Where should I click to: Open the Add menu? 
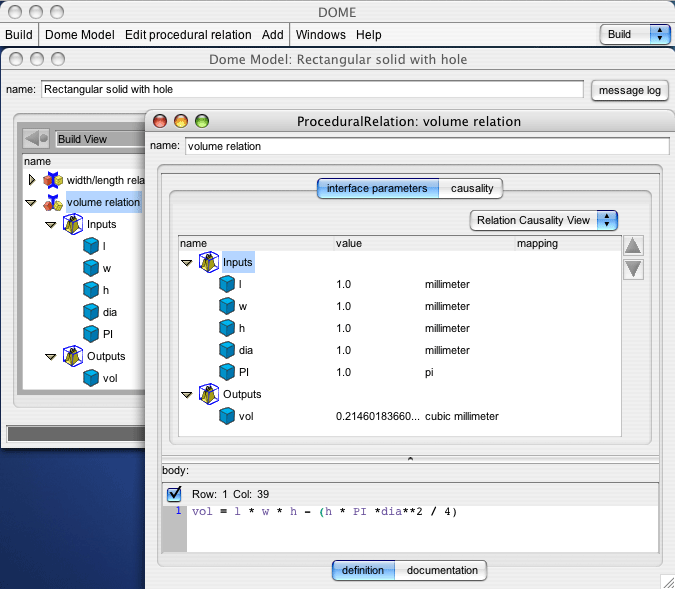point(272,34)
